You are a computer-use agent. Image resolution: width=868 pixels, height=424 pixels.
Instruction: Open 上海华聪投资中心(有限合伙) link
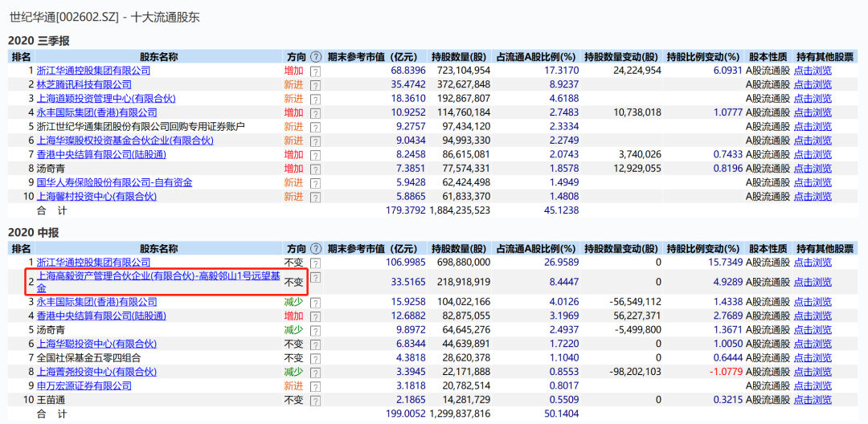click(x=96, y=343)
